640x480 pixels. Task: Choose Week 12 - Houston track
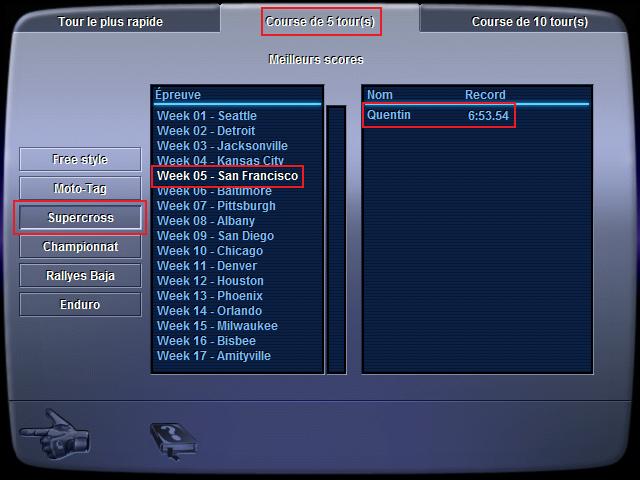210,281
